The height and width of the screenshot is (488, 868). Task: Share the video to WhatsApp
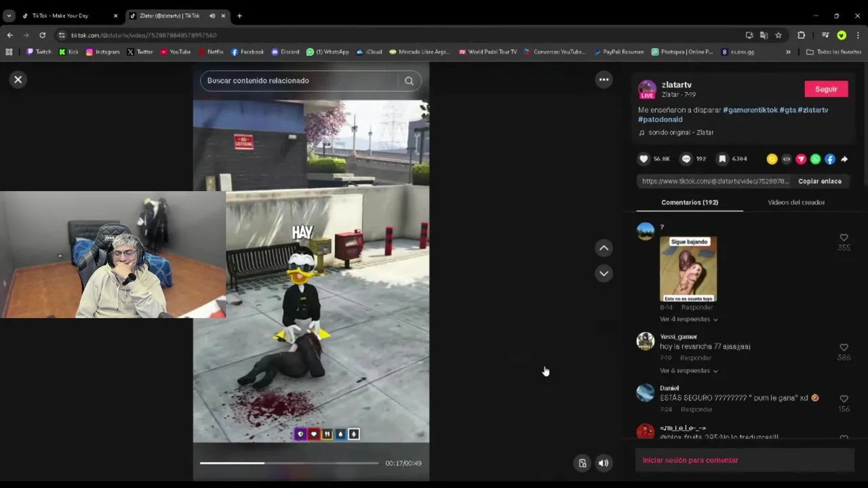815,159
